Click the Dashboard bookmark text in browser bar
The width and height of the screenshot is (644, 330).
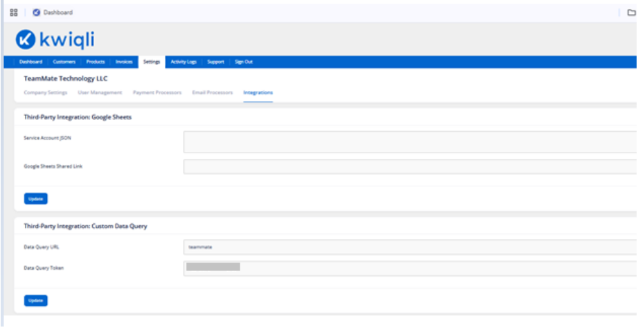click(58, 12)
